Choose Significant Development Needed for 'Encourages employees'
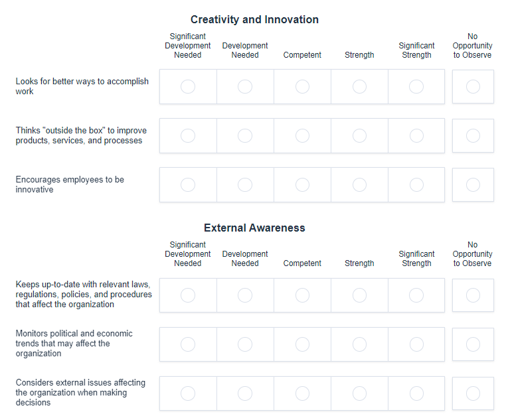508x420 pixels. click(188, 184)
